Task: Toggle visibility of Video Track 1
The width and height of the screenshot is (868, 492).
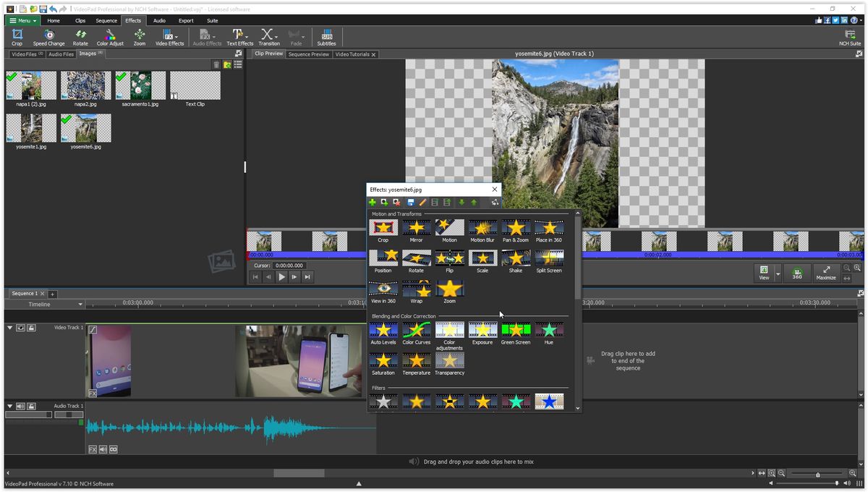Action: tap(22, 328)
